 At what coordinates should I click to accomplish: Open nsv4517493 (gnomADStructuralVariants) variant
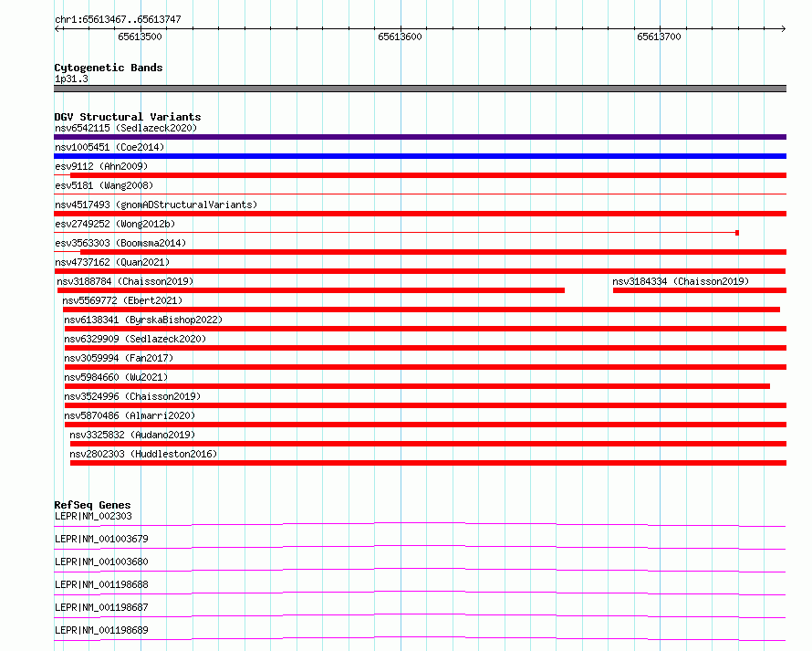(420, 214)
